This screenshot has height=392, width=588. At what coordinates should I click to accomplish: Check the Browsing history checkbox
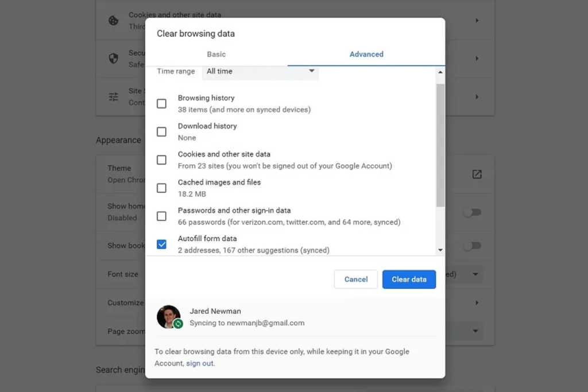tap(161, 104)
